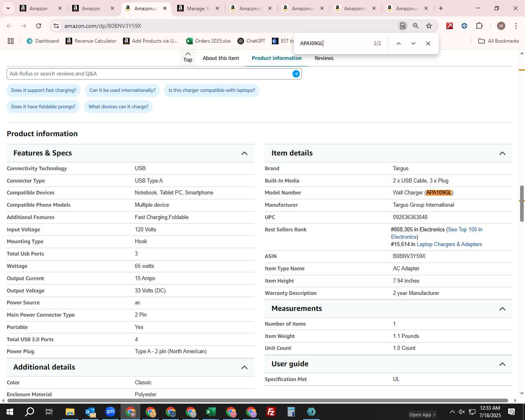Open Windows notification center
This screenshot has height=420, width=525.
coord(511,412)
